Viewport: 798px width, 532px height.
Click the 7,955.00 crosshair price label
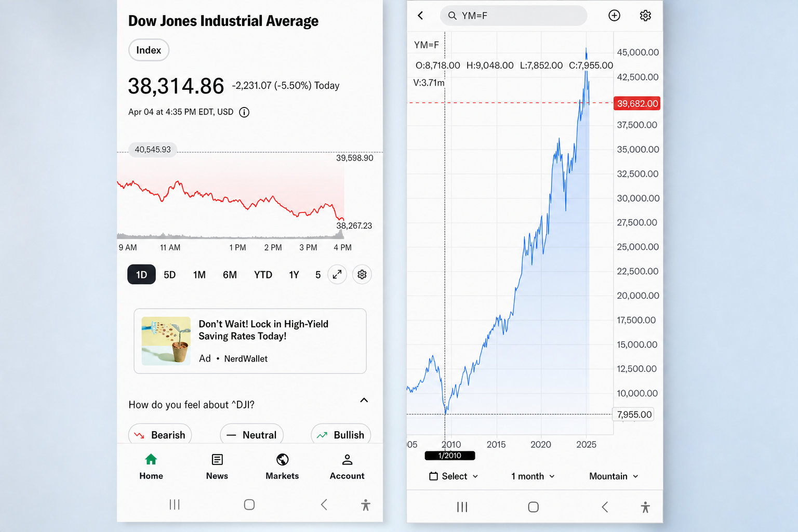point(634,415)
